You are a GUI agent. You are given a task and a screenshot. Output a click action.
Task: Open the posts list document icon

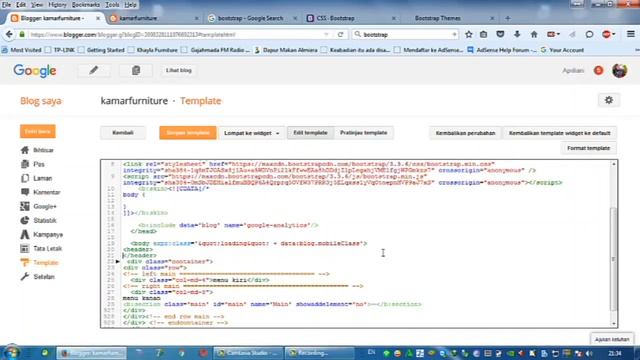coord(136,70)
